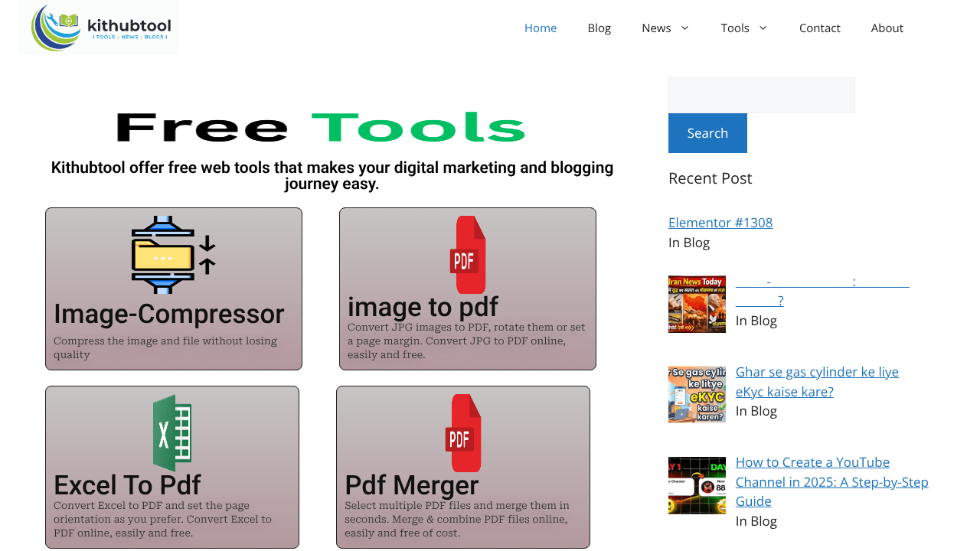The width and height of the screenshot is (980, 551).
Task: Open the YouTube channel guide post thumbnail
Action: [697, 485]
